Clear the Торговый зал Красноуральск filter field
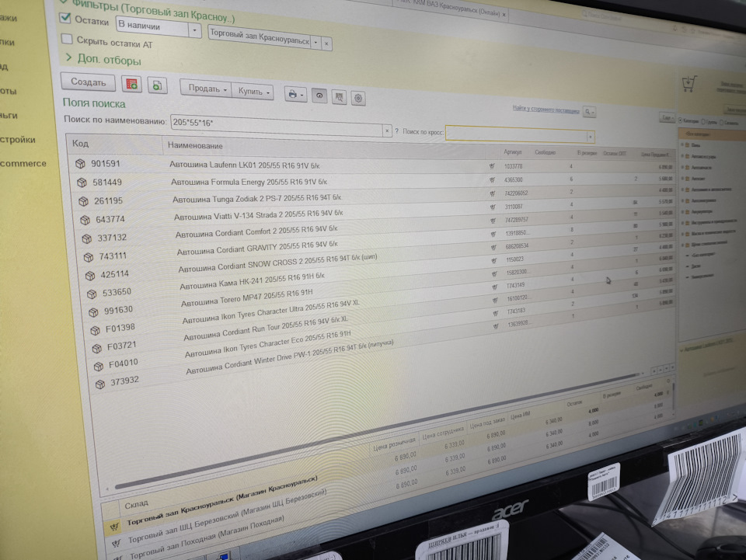Image resolution: width=746 pixels, height=560 pixels. pos(326,43)
